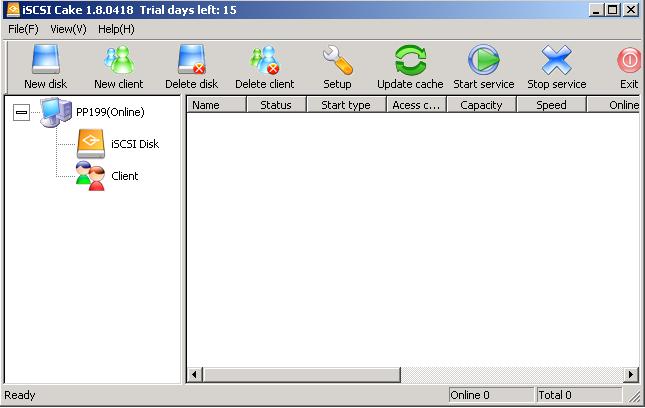This screenshot has width=645, height=408.
Task: Click the horizontal scrollbar left arrow
Action: [x=194, y=375]
